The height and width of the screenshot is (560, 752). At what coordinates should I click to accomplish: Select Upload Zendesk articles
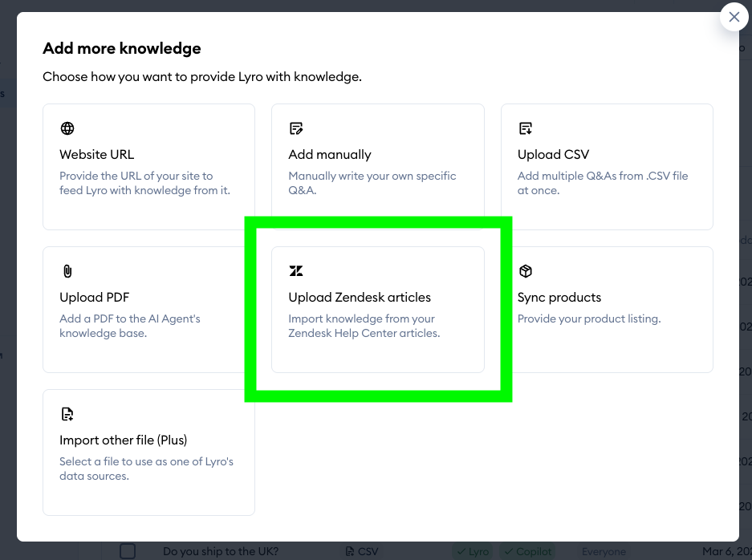point(360,297)
